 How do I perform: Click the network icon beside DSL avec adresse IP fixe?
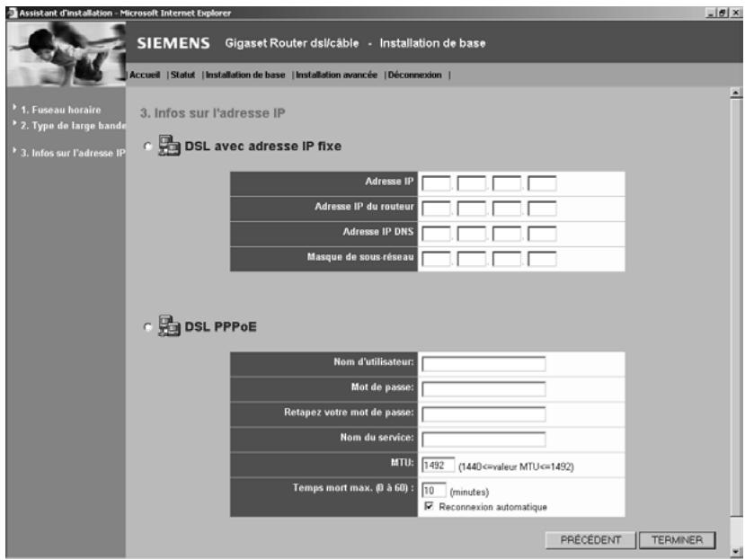(169, 146)
